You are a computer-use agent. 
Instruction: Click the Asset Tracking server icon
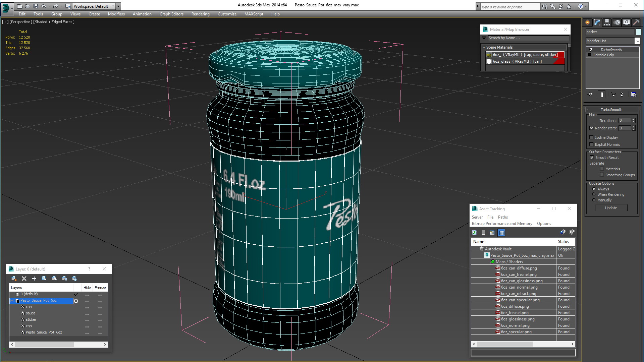pyautogui.click(x=477, y=217)
